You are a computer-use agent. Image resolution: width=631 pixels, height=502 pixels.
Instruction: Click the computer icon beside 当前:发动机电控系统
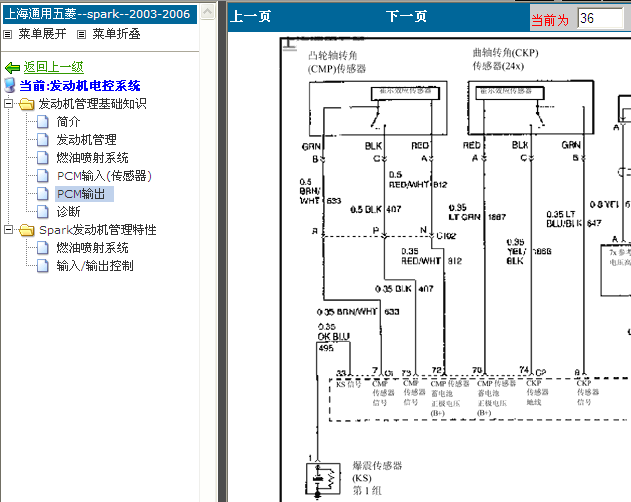(x=9, y=85)
